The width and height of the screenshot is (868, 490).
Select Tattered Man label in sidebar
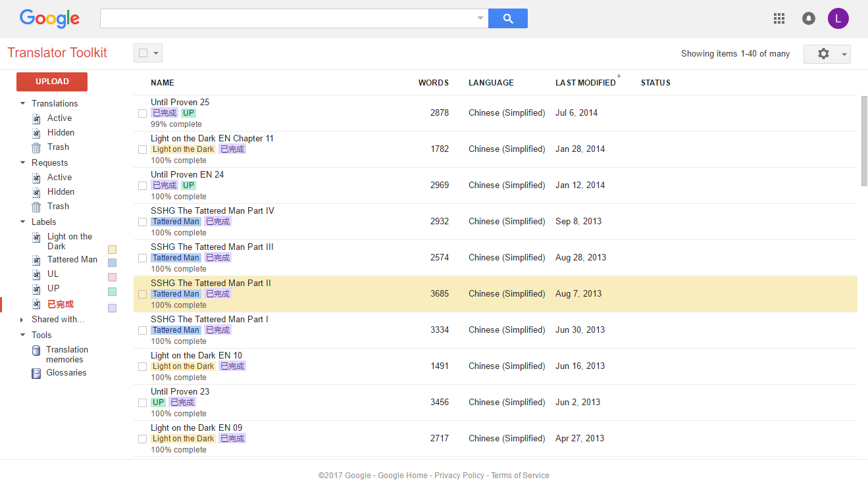[x=72, y=260]
